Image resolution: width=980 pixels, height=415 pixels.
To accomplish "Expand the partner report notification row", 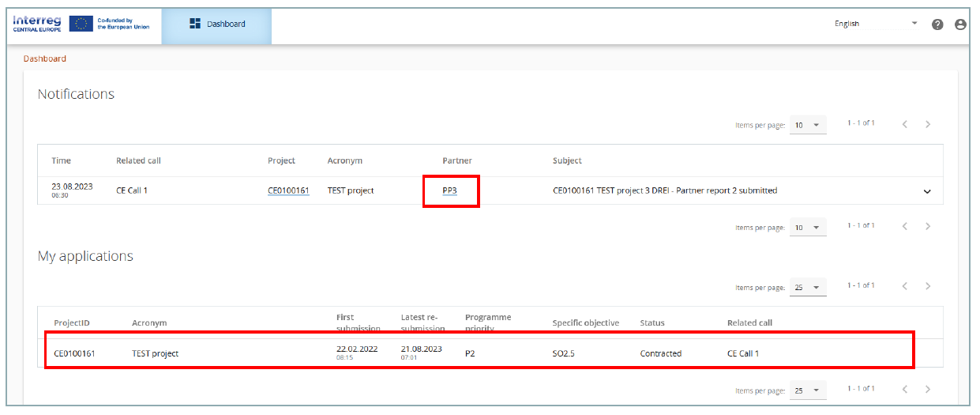I will click(x=927, y=191).
